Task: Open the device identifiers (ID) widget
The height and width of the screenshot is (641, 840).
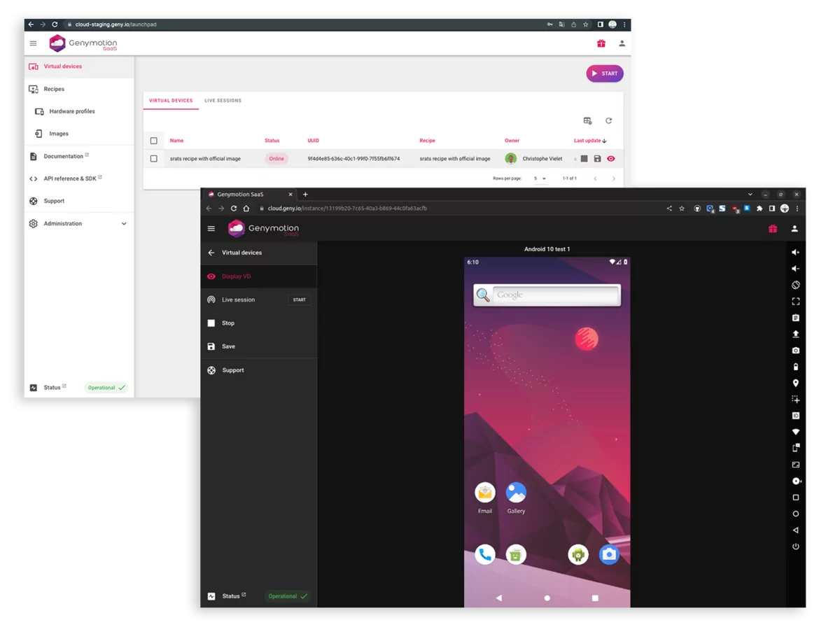Action: [x=795, y=416]
